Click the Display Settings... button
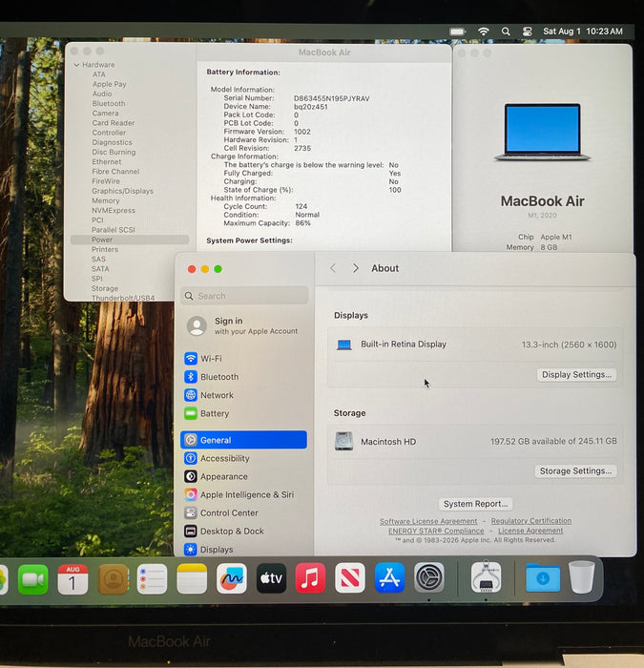 (x=576, y=374)
